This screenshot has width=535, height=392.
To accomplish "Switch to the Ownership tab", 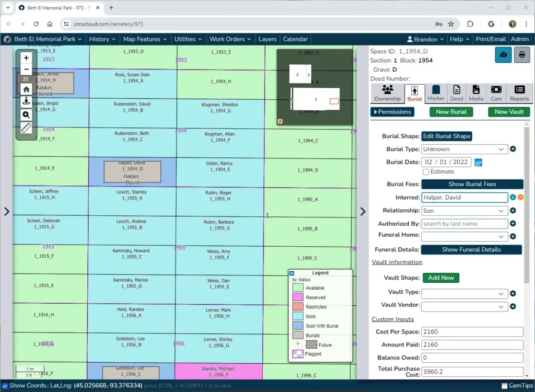I will 387,93.
